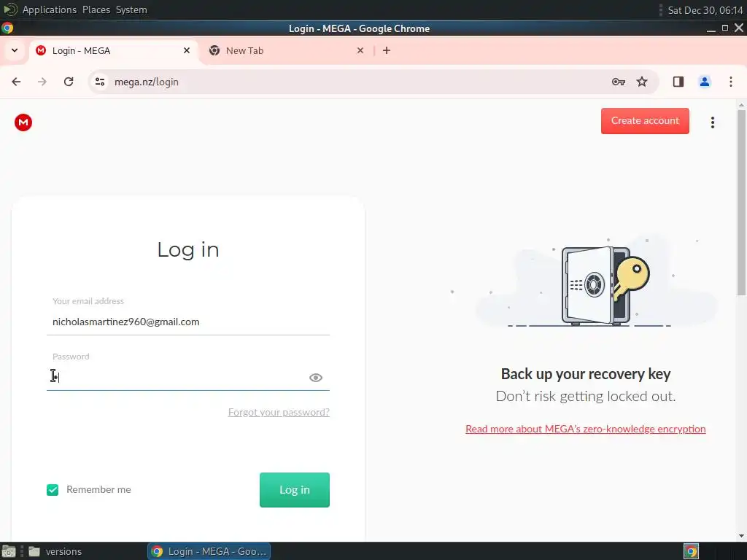The height and width of the screenshot is (560, 747).
Task: Uncheck the Remember me checkbox
Action: [53, 489]
